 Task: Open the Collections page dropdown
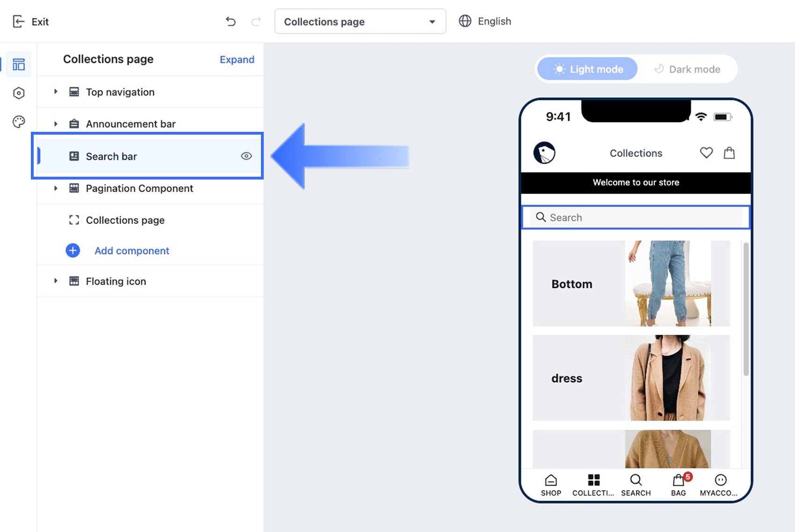(x=360, y=22)
